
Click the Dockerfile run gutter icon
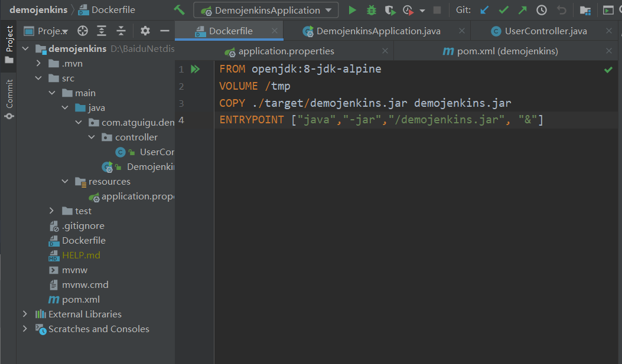[x=195, y=69]
